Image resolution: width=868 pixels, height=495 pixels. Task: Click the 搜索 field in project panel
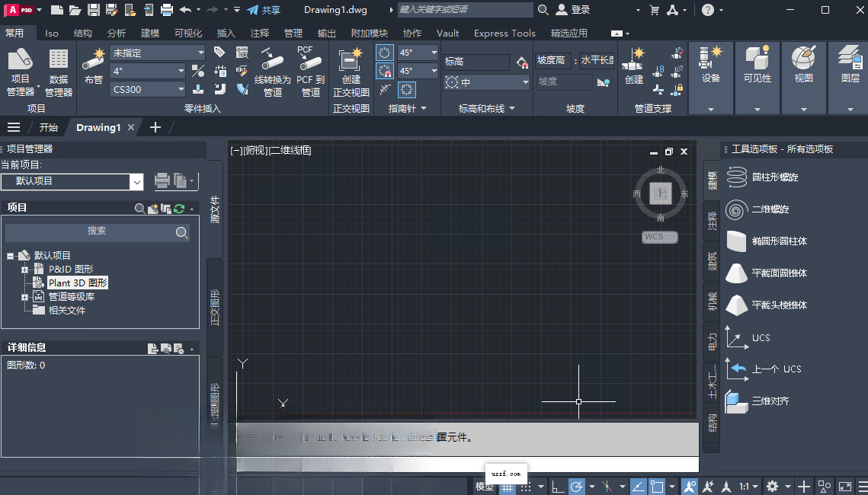click(x=98, y=232)
